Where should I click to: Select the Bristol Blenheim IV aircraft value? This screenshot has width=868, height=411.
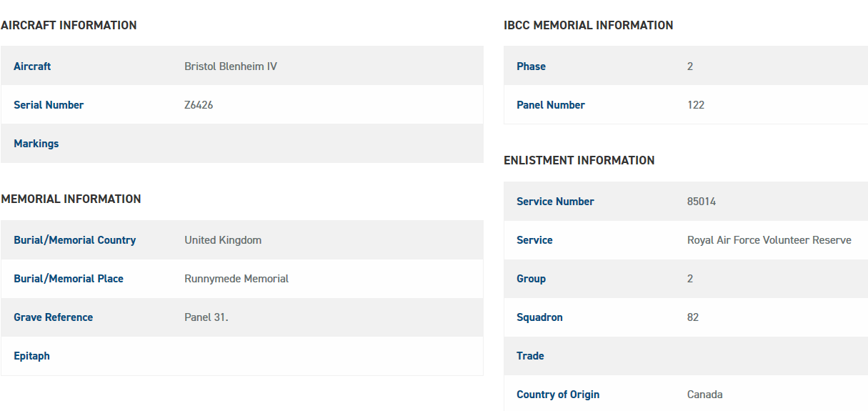pos(231,66)
